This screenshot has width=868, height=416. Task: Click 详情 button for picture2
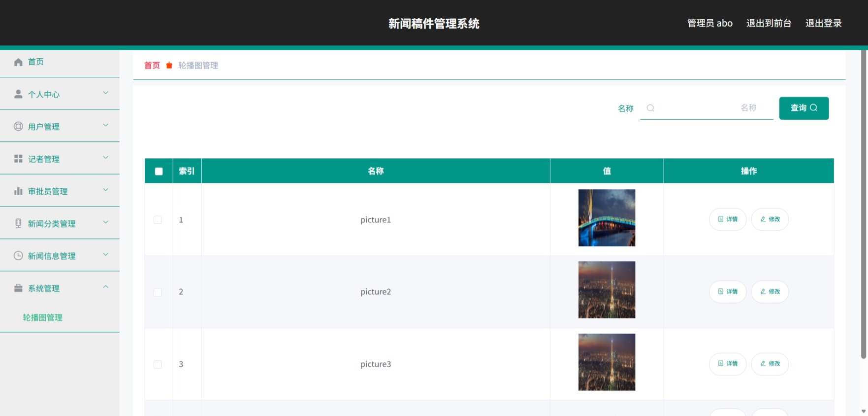point(728,292)
